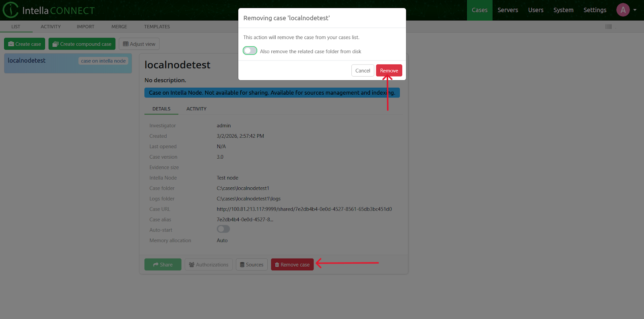This screenshot has height=319, width=644.
Task: Click the Share button
Action: (x=163, y=265)
